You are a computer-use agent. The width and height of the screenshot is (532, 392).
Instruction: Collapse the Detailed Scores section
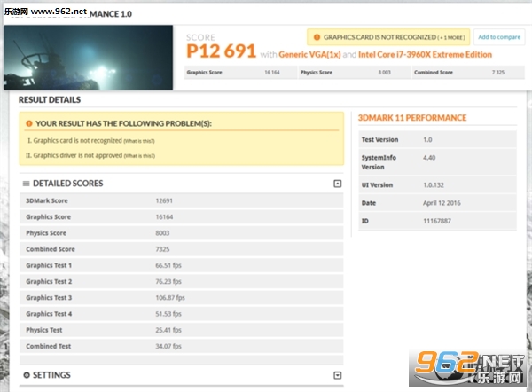338,184
